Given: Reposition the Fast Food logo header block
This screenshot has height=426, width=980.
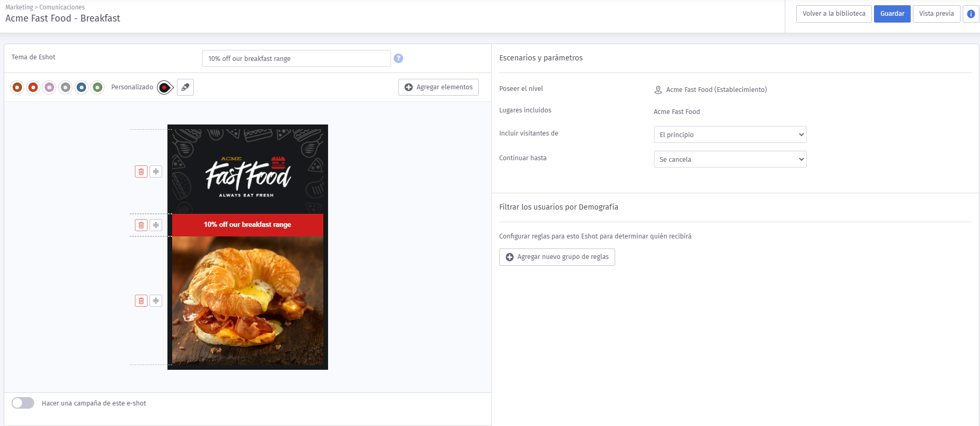Looking at the screenshot, I should (x=156, y=171).
